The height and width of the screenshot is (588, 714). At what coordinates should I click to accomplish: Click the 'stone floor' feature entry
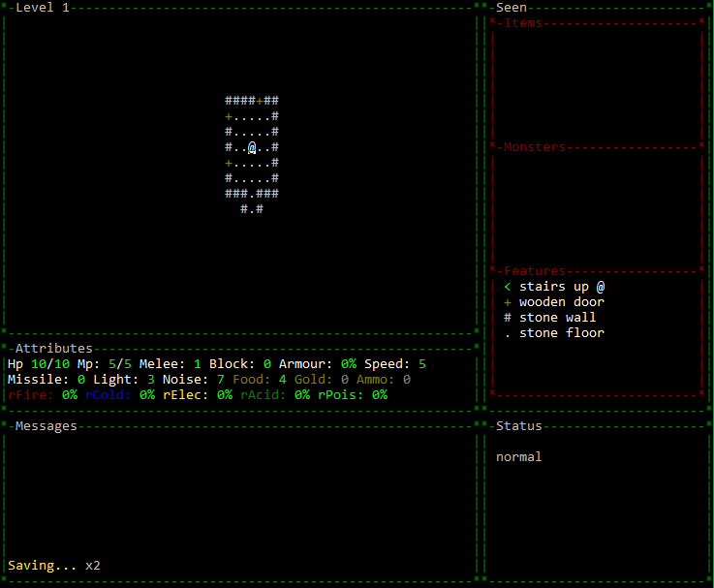pyautogui.click(x=562, y=333)
